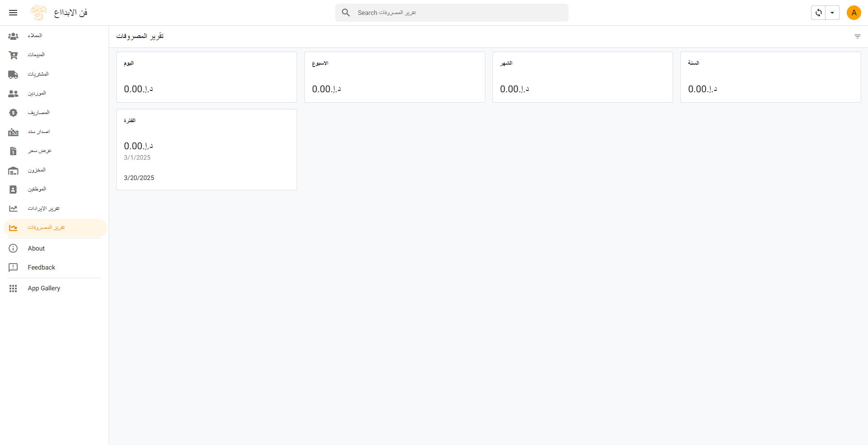Screen dimensions: 868x445
Task: Toggle the hamburger navigation menu
Action: 13,13
